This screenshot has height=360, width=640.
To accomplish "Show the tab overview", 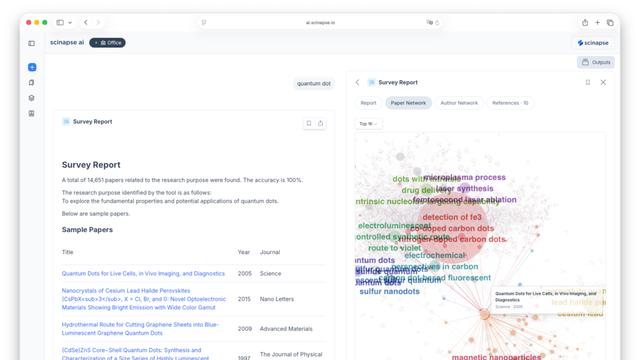I will coord(610,23).
